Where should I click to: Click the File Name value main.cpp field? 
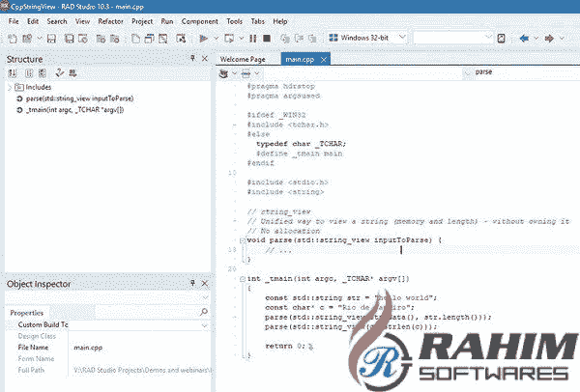pos(135,348)
